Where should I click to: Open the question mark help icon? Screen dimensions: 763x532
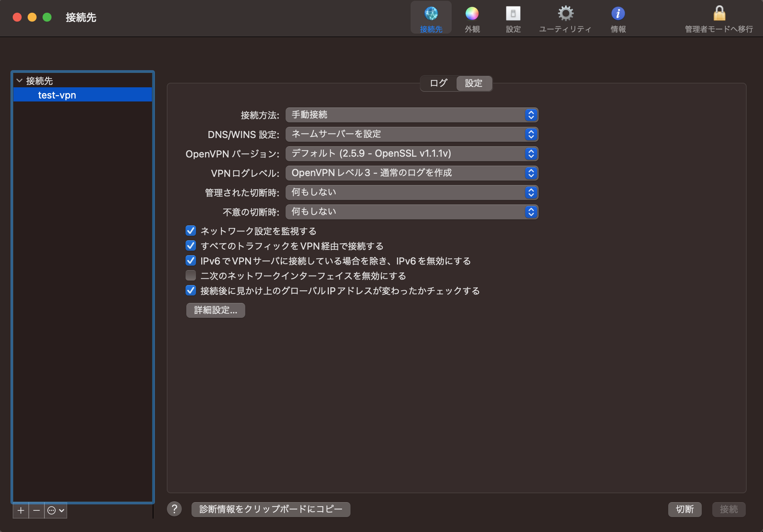pos(174,509)
